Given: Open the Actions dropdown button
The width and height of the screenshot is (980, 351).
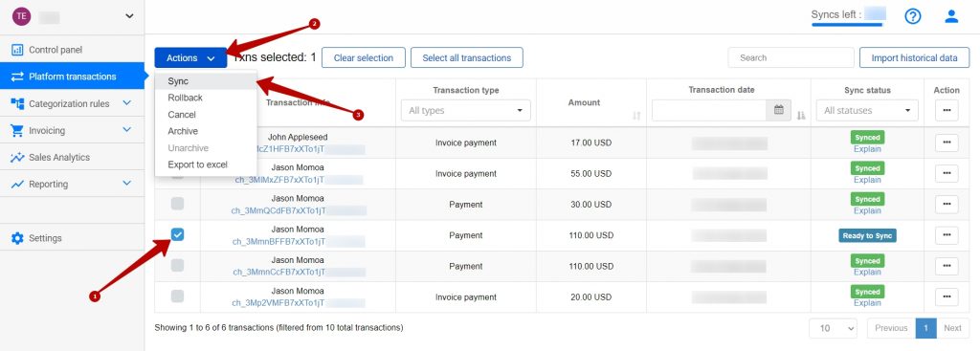Looking at the screenshot, I should pos(190,57).
